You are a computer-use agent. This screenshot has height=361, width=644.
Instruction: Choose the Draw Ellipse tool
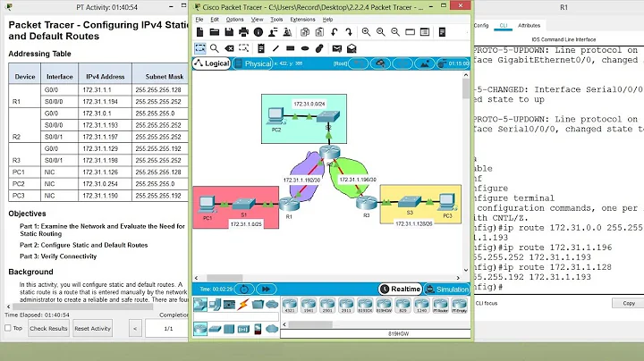[x=305, y=48]
